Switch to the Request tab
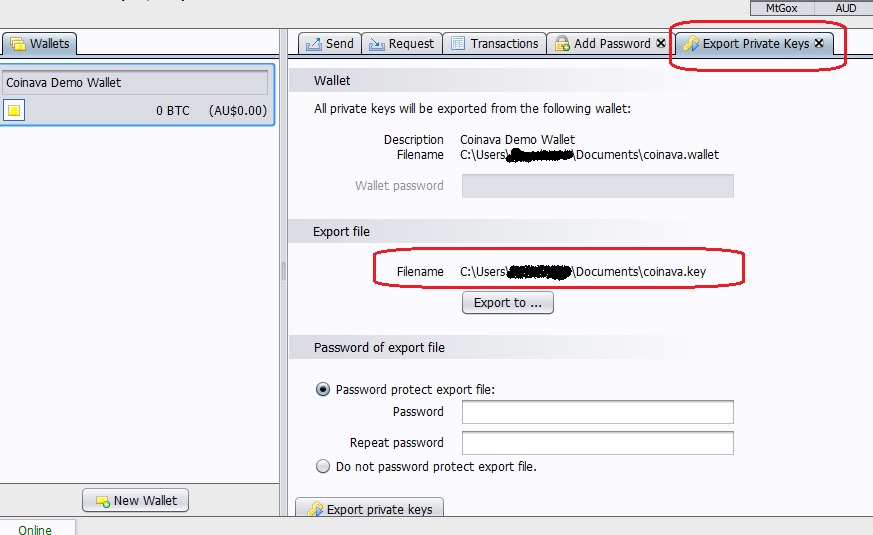 click(402, 43)
